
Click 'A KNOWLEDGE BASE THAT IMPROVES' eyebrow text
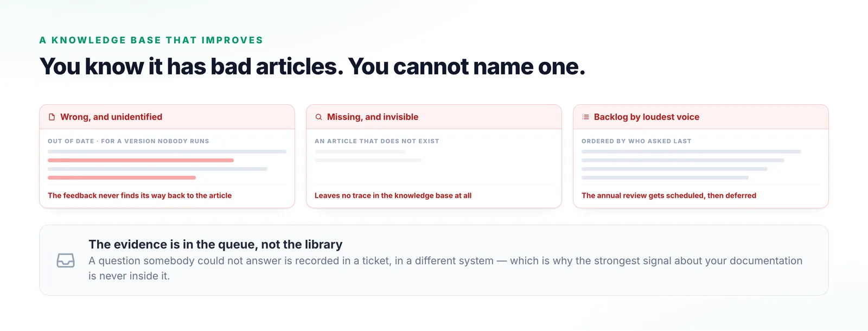click(151, 40)
